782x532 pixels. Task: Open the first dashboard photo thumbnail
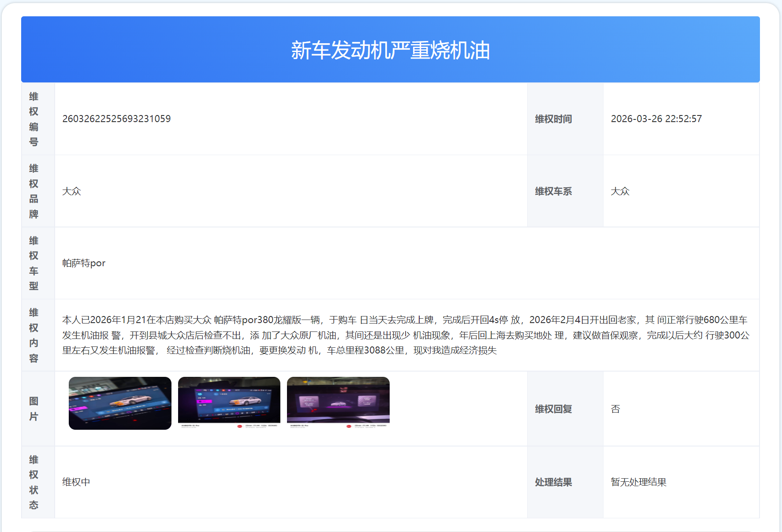pyautogui.click(x=120, y=403)
